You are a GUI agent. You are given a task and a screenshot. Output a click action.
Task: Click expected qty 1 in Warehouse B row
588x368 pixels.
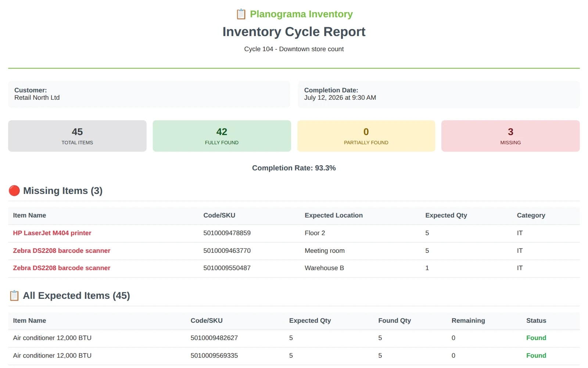[x=427, y=268]
